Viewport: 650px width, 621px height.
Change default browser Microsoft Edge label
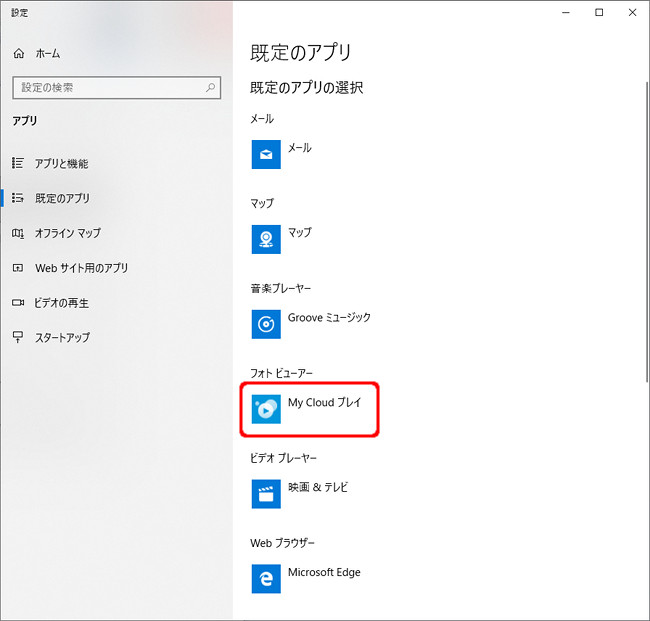pos(324,573)
